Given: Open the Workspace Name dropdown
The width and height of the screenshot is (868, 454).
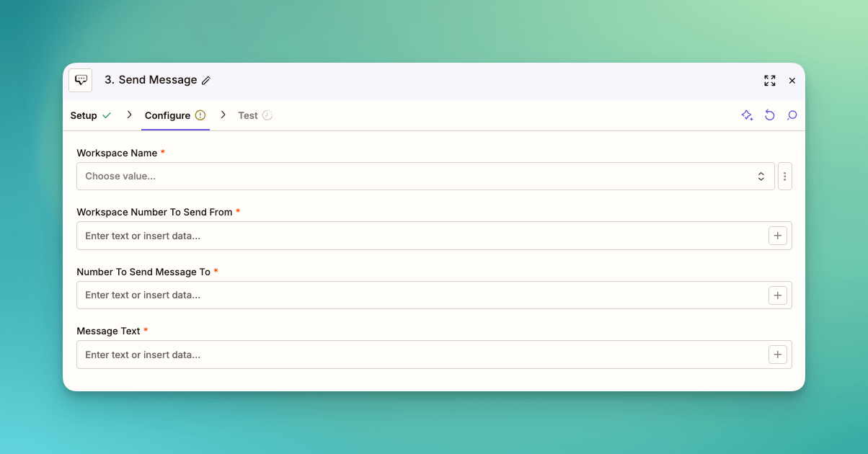Looking at the screenshot, I should [425, 176].
